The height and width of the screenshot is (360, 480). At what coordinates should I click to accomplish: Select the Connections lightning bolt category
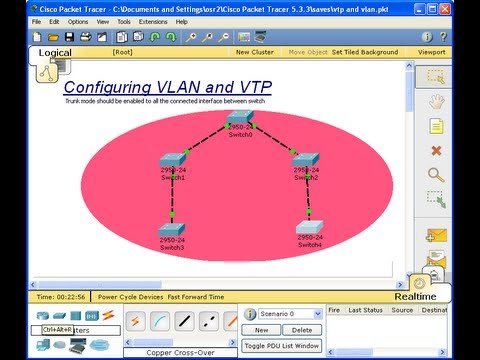coord(108,315)
